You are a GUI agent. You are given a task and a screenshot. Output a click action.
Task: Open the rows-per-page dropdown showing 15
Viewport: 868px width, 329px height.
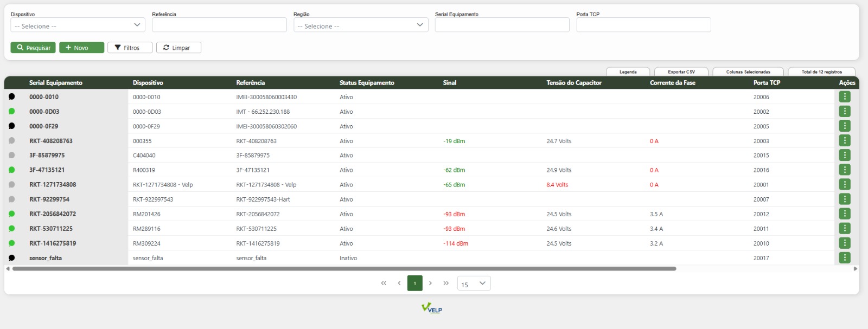[474, 283]
